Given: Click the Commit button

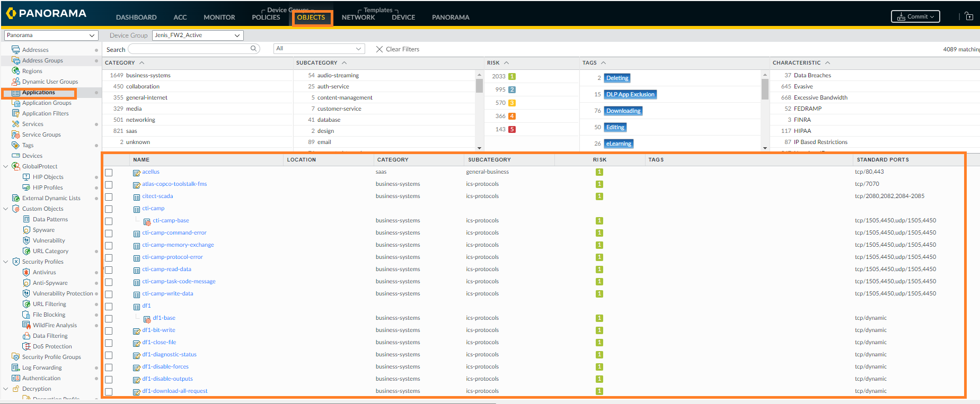Looking at the screenshot, I should click(915, 16).
